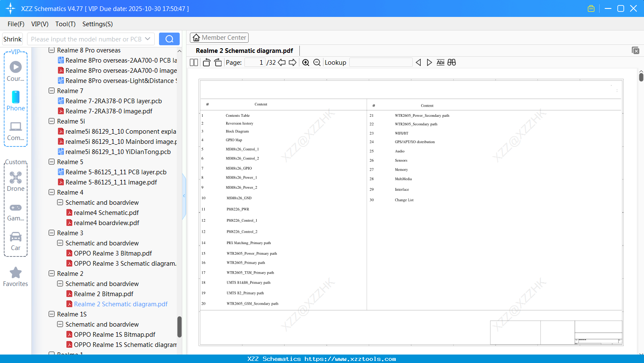Rotate the page counterclockwise

(x=206, y=63)
